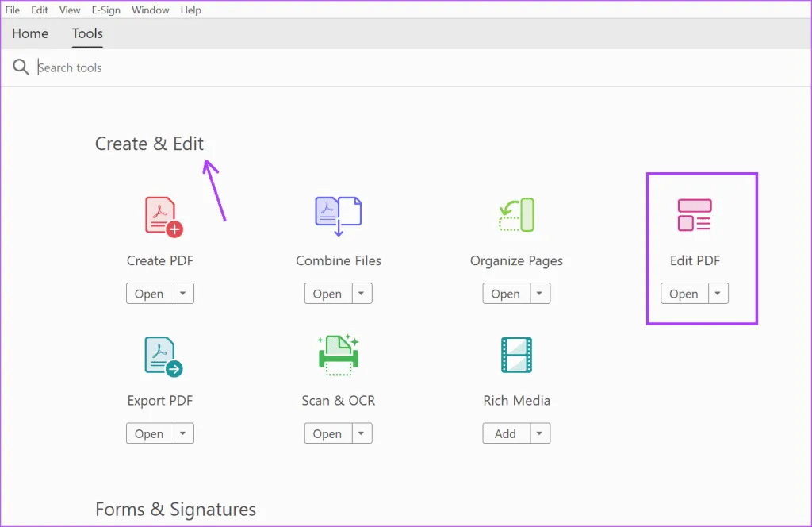Select the Combine Files icon
Image resolution: width=812 pixels, height=527 pixels.
click(339, 216)
